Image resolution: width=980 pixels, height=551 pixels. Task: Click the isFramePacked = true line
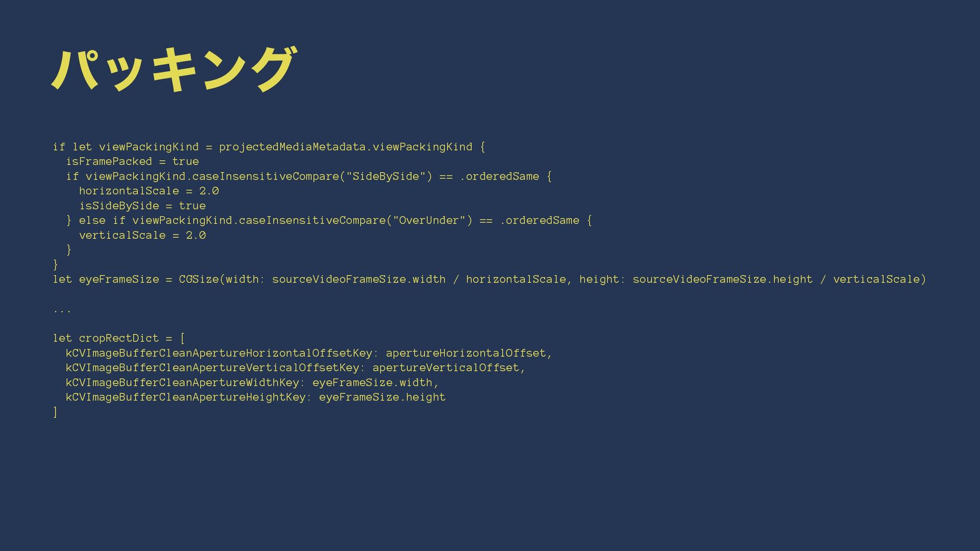pos(132,162)
